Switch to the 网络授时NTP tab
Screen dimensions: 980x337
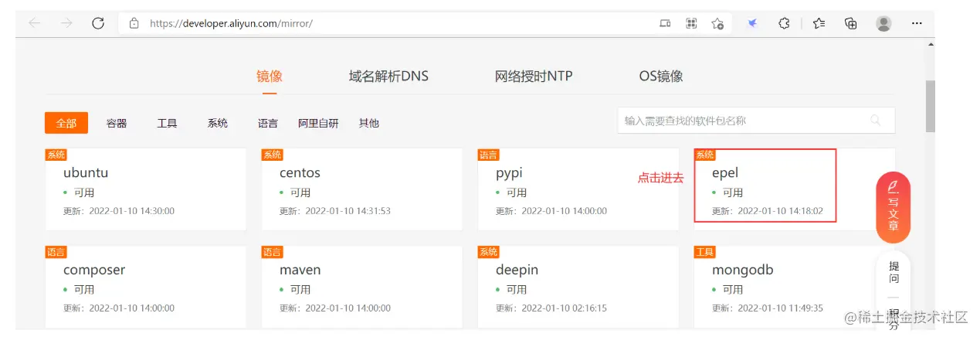click(534, 77)
